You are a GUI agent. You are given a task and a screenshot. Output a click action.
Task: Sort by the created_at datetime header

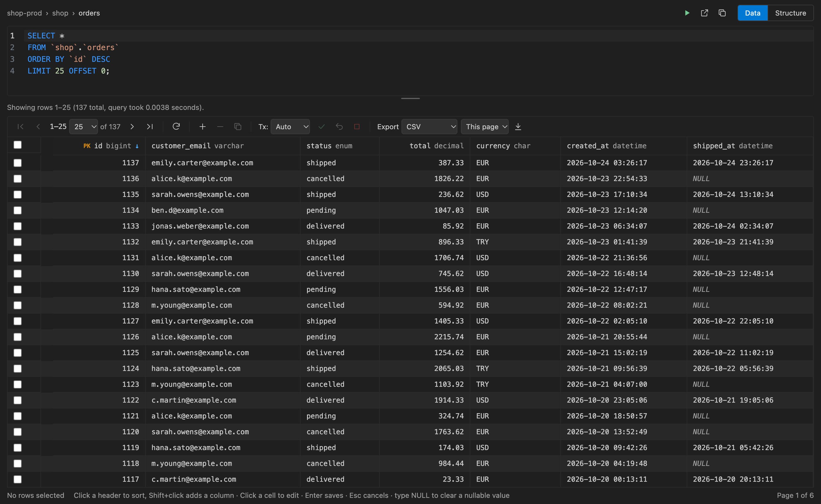tap(624, 146)
